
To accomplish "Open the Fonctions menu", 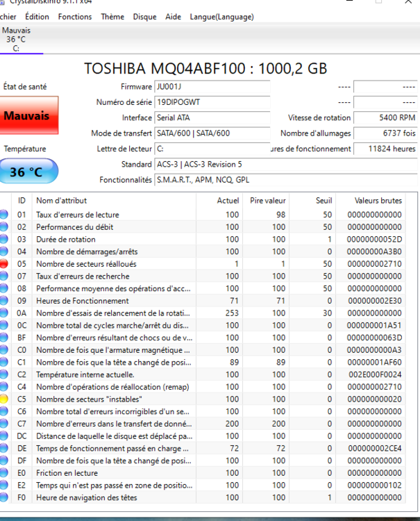I will tap(75, 17).
